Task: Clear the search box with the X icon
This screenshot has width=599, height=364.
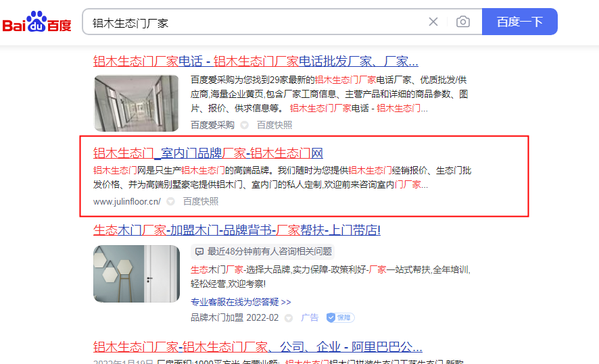Action: coord(433,22)
